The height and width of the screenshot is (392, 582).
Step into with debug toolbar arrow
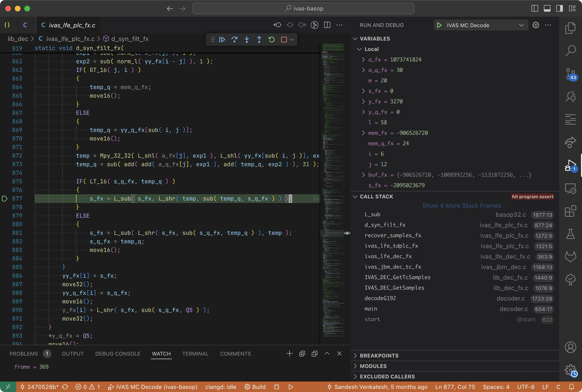pos(247,40)
